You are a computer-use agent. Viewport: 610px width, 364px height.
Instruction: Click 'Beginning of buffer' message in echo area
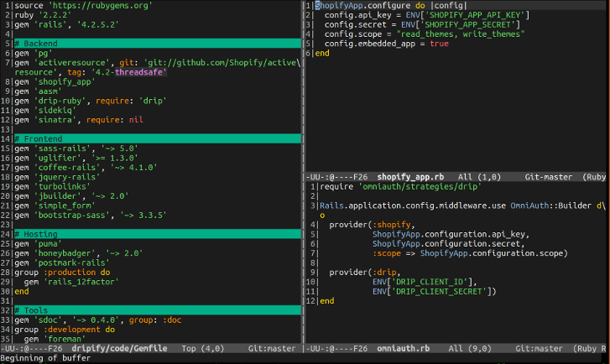[x=46, y=358]
